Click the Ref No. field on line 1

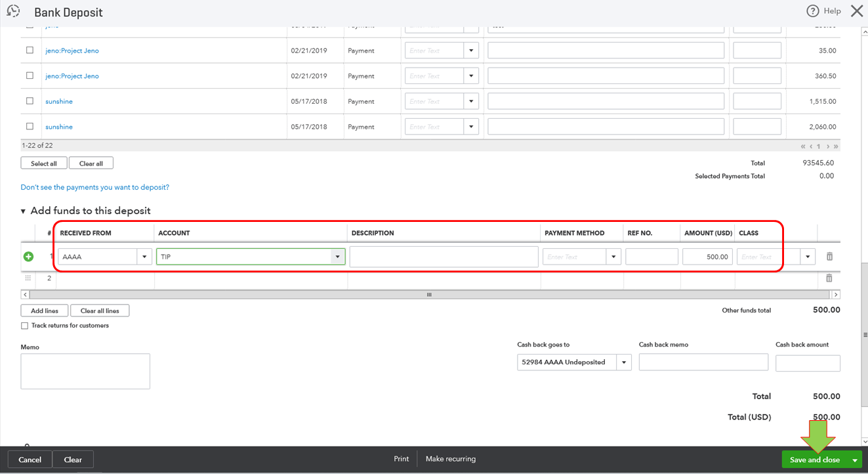coord(651,257)
